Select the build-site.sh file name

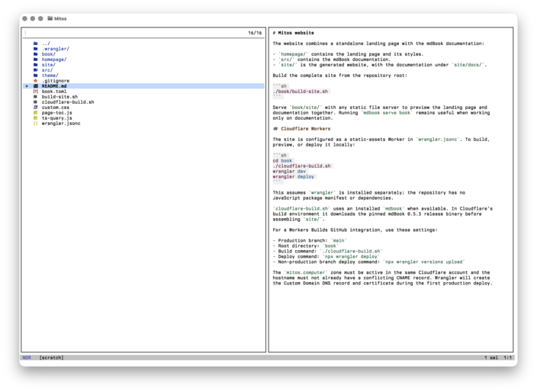point(59,97)
